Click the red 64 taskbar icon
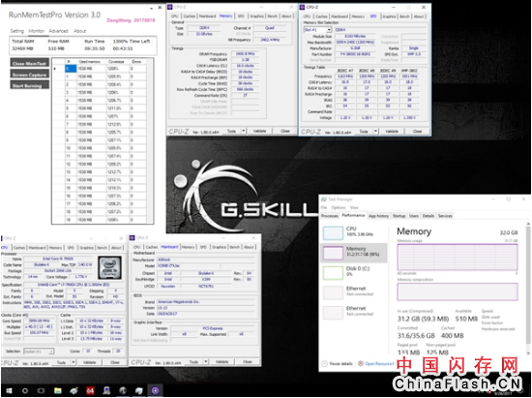 pyautogui.click(x=90, y=391)
